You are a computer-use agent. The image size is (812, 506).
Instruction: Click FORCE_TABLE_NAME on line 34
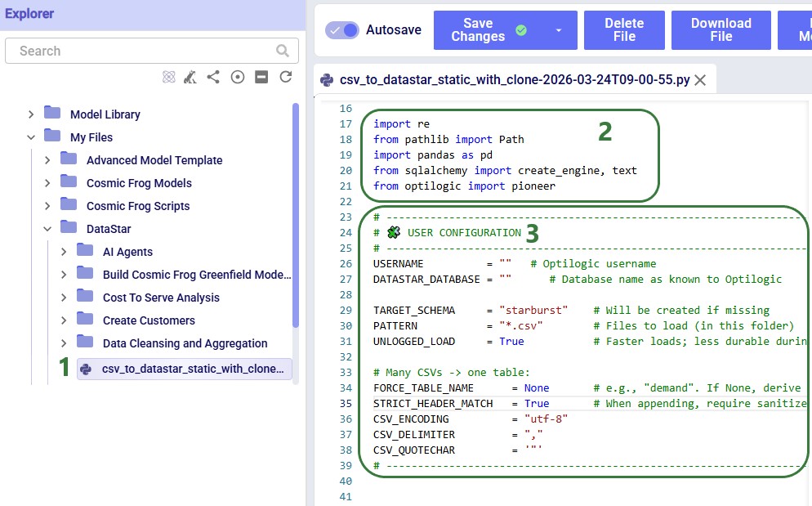click(423, 387)
